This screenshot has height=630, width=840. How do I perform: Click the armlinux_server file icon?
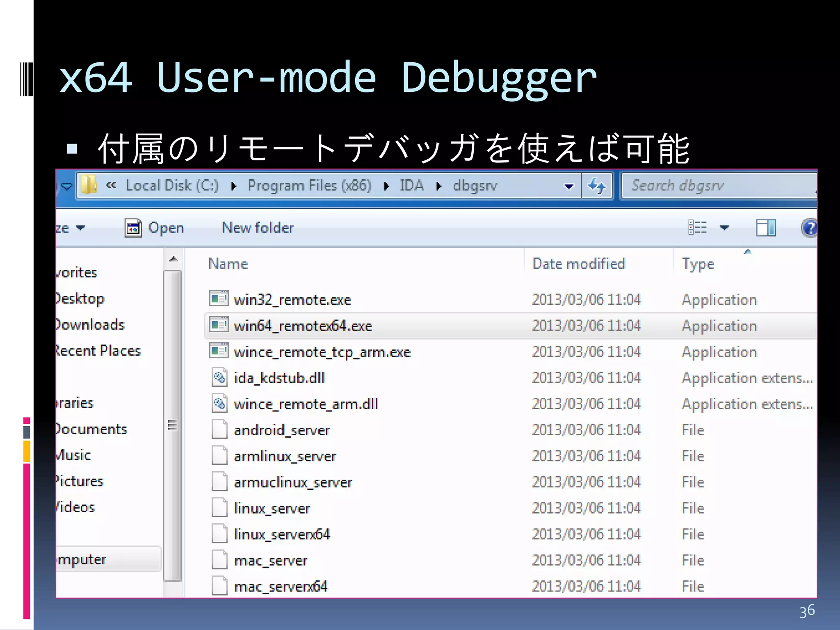click(x=219, y=455)
